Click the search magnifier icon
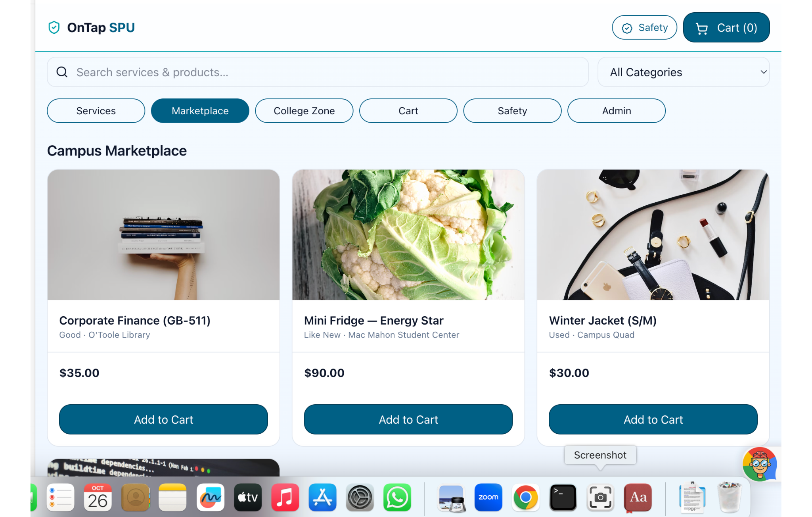 pos(62,72)
